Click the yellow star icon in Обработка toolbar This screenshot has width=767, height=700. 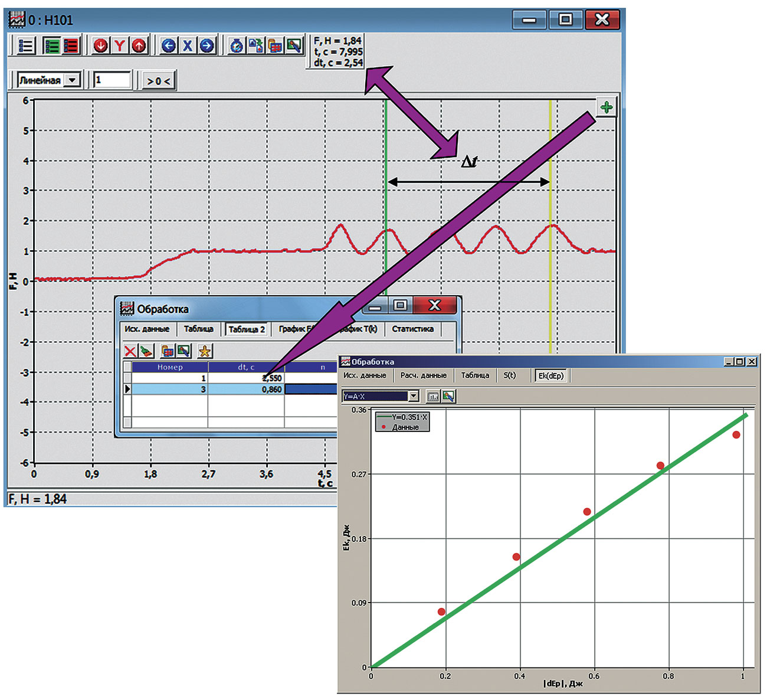click(204, 351)
